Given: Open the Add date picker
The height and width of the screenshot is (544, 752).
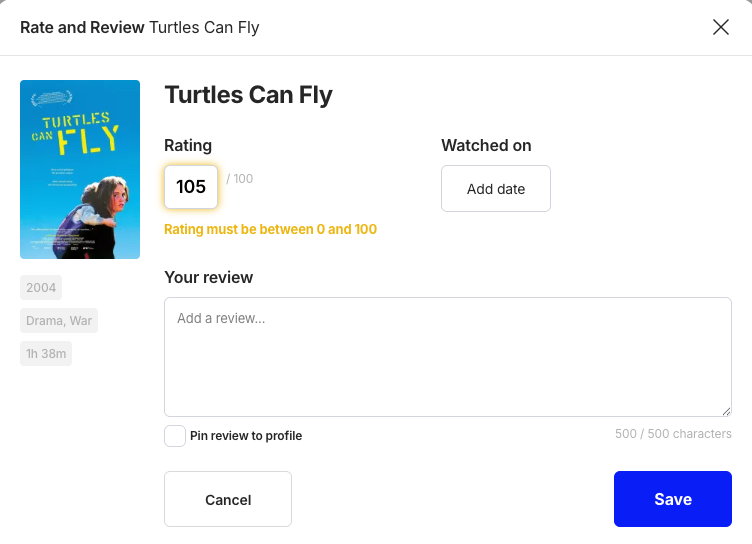Looking at the screenshot, I should 496,189.
